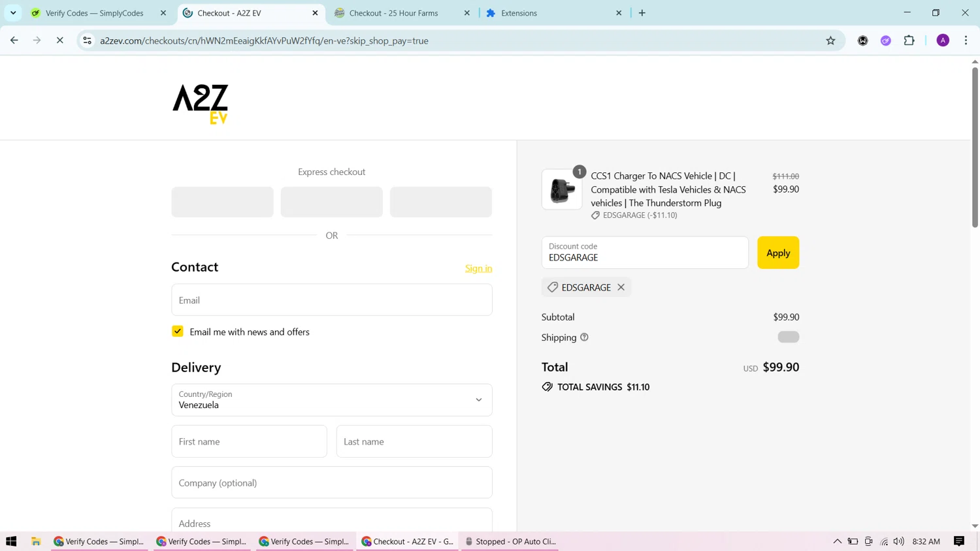Go back to previous page
The width and height of the screenshot is (980, 551).
click(14, 40)
